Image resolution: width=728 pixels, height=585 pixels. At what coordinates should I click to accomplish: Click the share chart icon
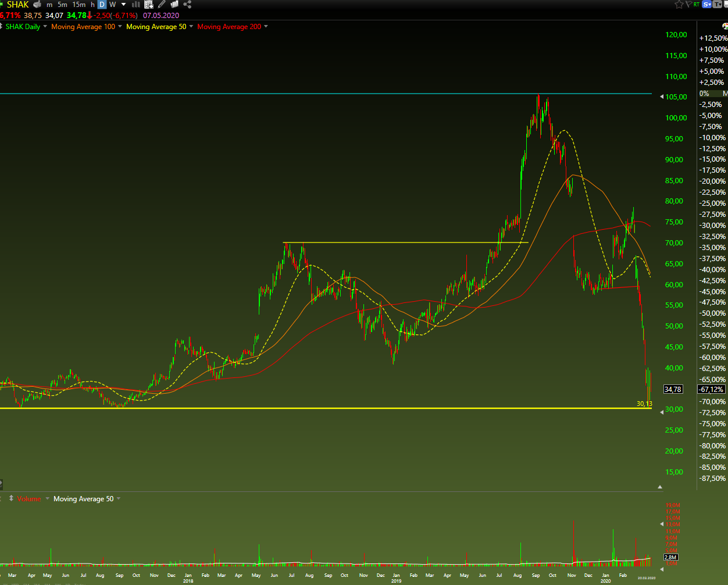[x=187, y=5]
